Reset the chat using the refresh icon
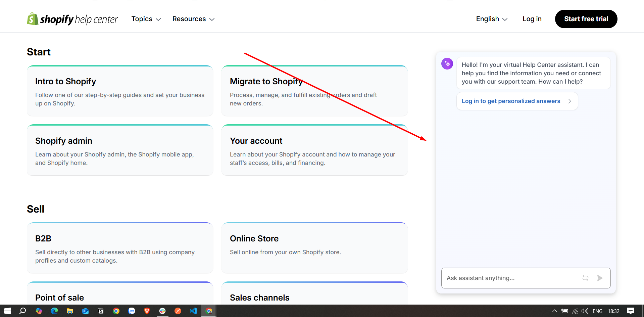Image resolution: width=644 pixels, height=317 pixels. tap(585, 278)
